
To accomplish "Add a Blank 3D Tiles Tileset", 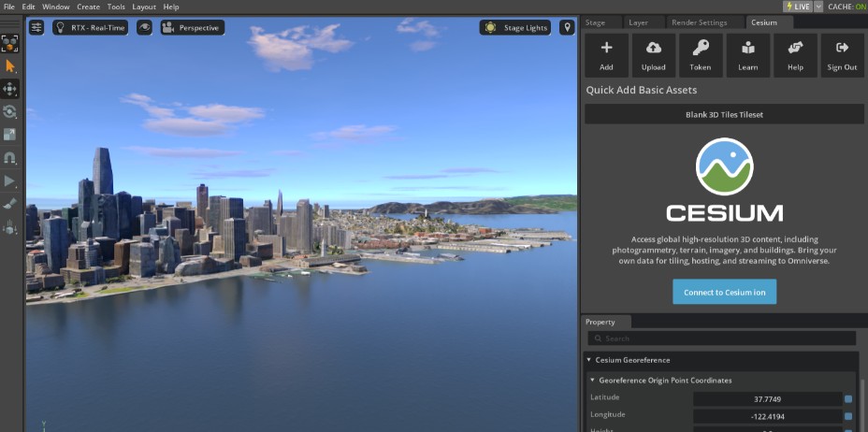I will (724, 114).
